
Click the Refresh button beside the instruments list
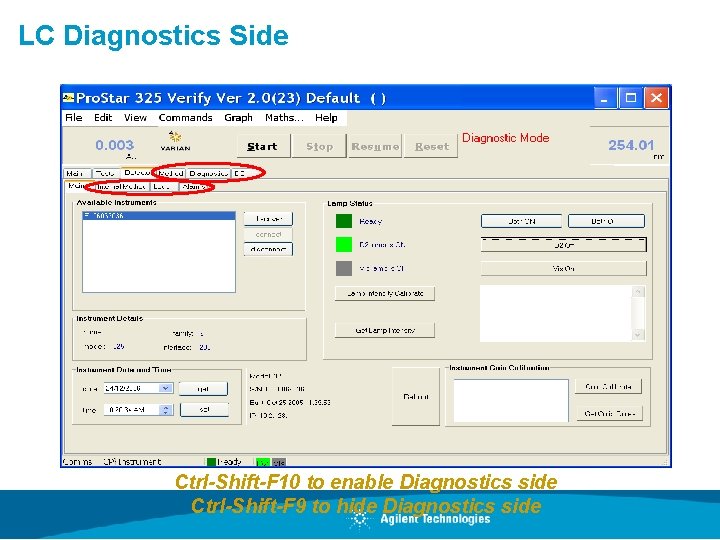click(x=268, y=219)
